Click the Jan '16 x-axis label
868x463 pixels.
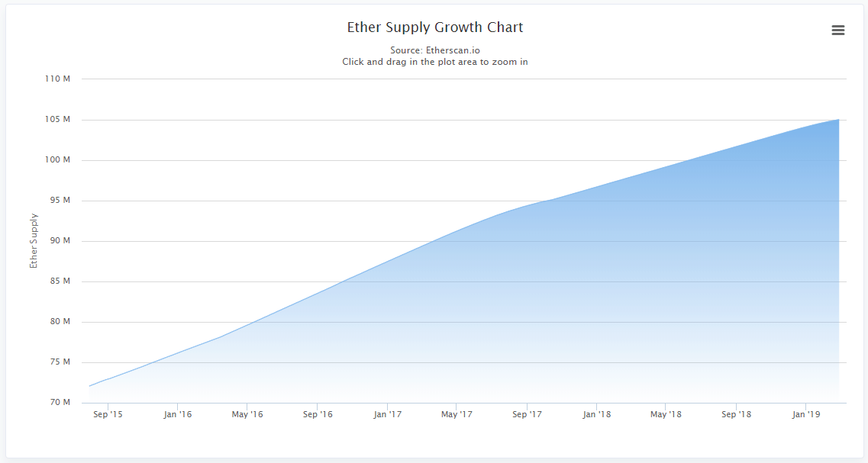178,414
